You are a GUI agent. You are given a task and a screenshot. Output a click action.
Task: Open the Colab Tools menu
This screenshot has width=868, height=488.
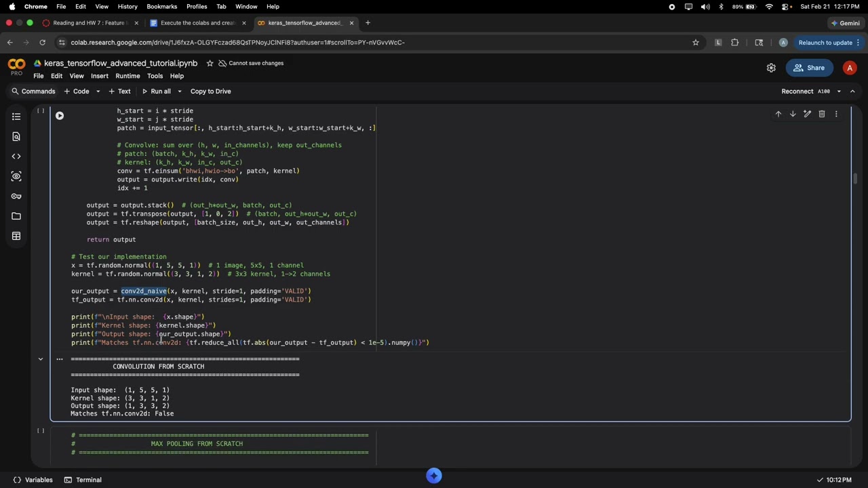click(x=155, y=76)
